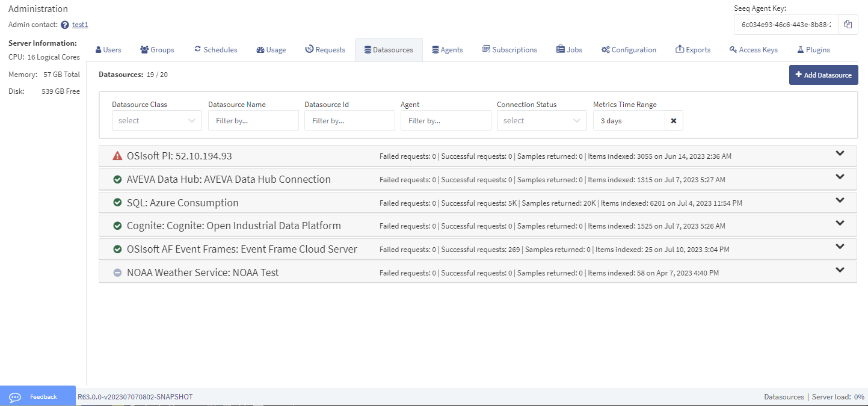Click the help icon beside Admin contact

[66, 25]
